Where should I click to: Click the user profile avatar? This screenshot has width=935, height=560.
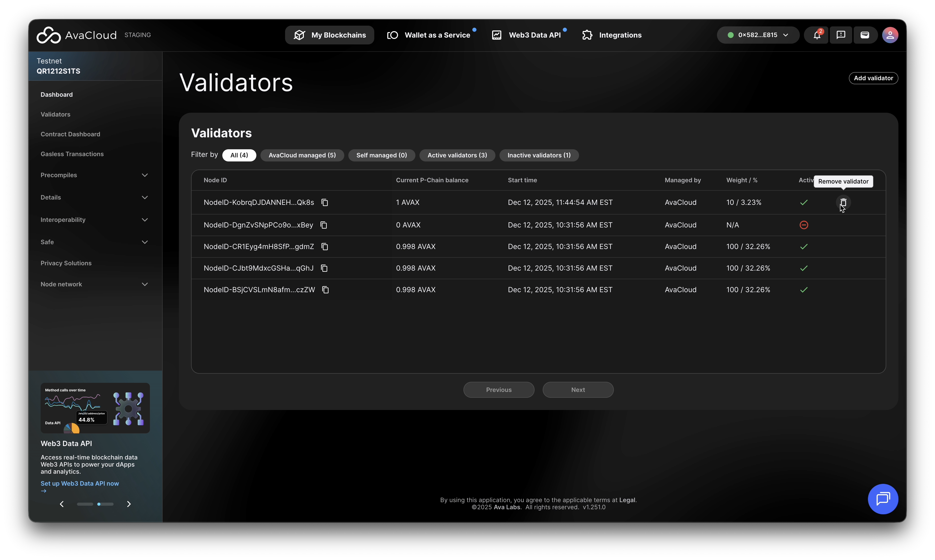890,35
